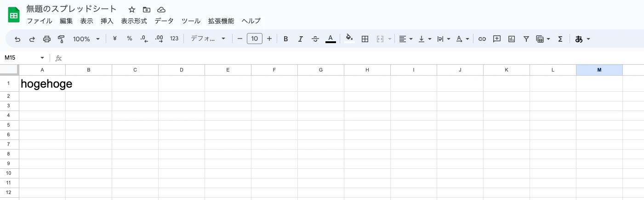644x200 pixels.
Task: Select column A header
Action: click(42, 70)
